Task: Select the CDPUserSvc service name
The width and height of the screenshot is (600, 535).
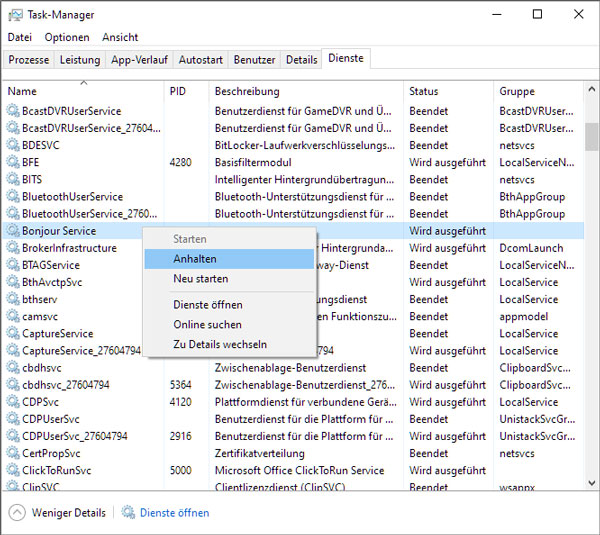Action: pyautogui.click(x=51, y=419)
